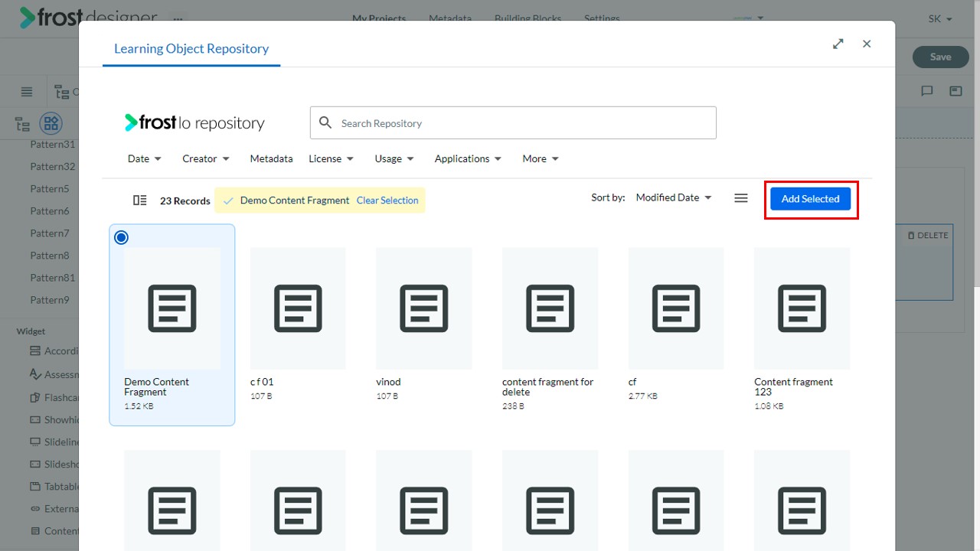
Task: Toggle the details panel icon beside 23 Records
Action: 139,201
